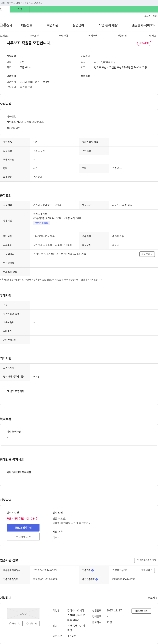Click contact 탁희영(031-828-0923)

pyautogui.click(x=45, y=579)
